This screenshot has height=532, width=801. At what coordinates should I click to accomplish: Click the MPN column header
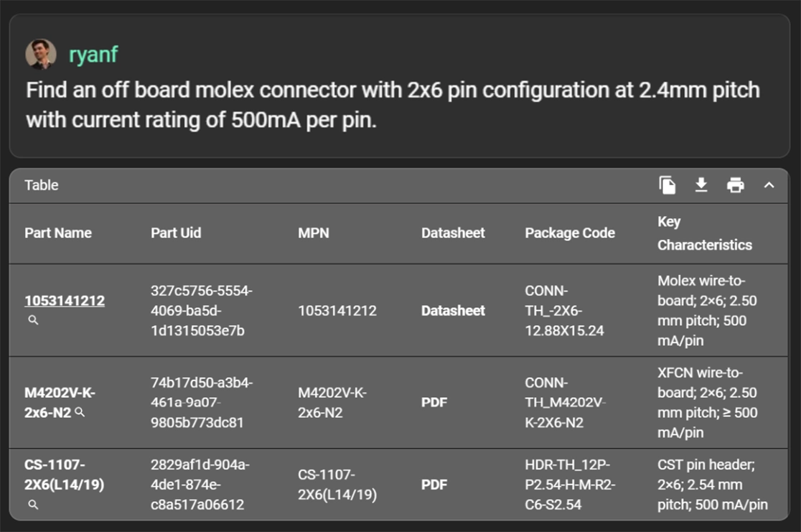pyautogui.click(x=314, y=233)
